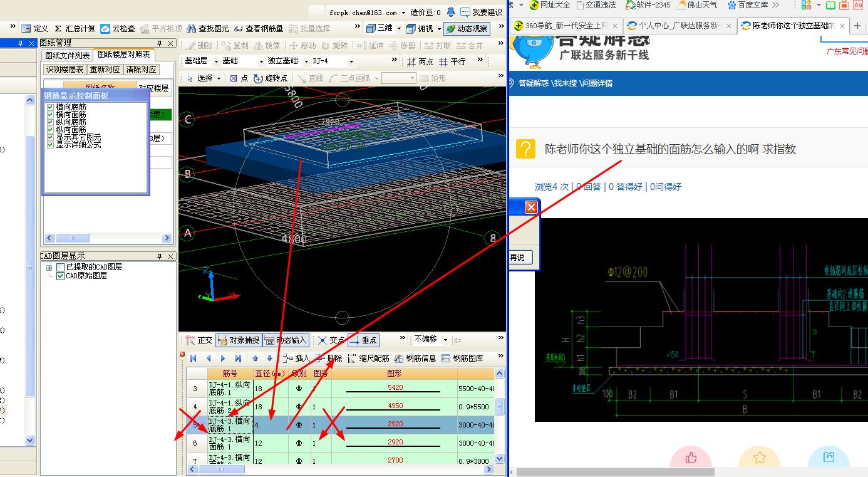
Task: Open new browser tab
Action: point(857,26)
